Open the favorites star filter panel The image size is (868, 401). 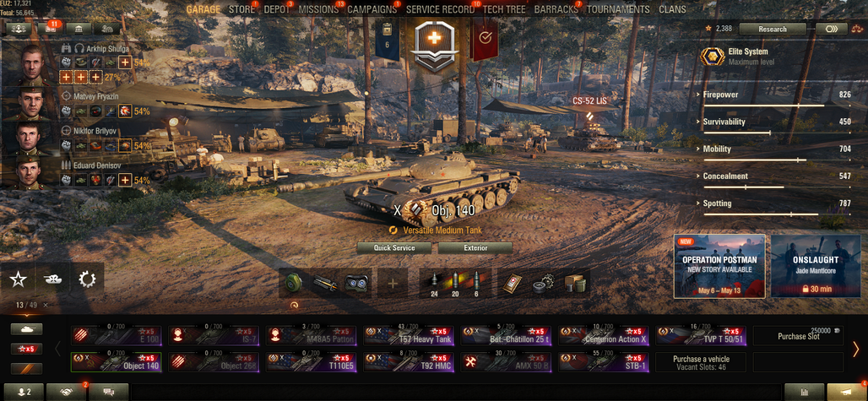click(x=19, y=279)
